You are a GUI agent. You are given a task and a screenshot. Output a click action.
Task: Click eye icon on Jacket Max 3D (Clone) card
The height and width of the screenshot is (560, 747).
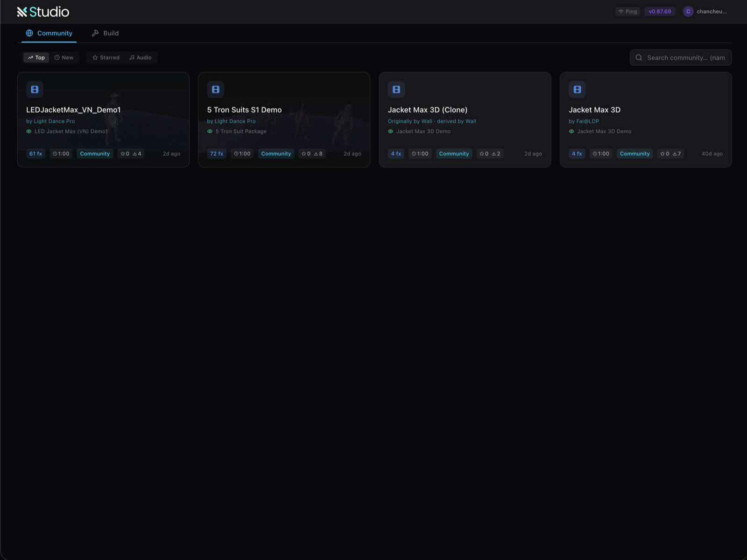(390, 131)
